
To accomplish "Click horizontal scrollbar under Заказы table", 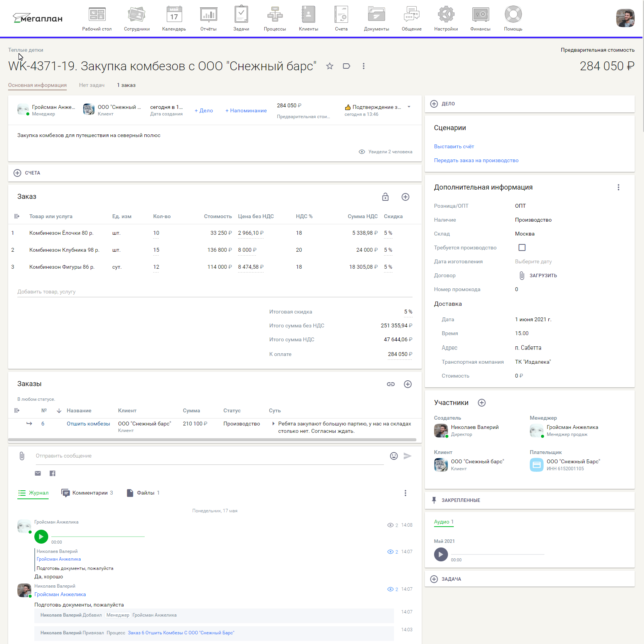I will tap(212, 440).
